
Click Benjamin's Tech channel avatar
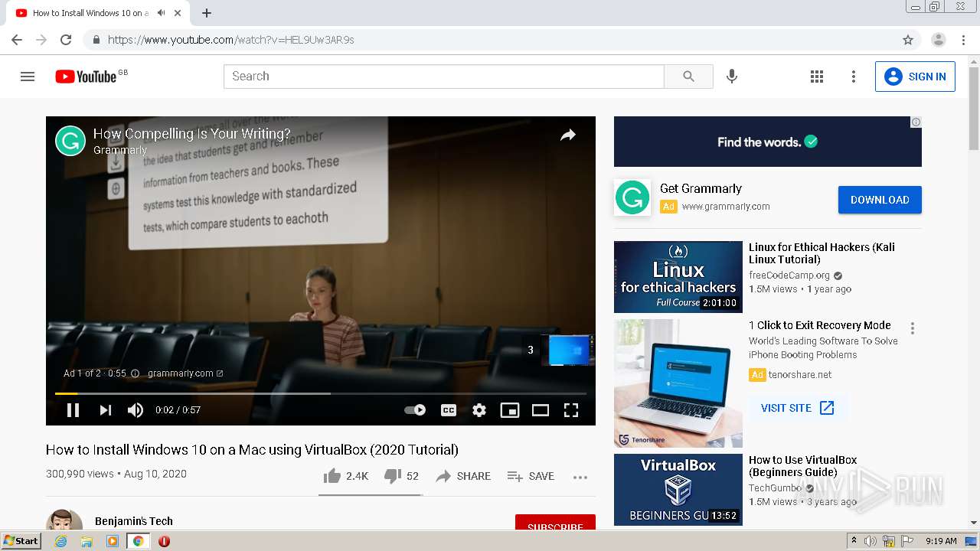(64, 520)
